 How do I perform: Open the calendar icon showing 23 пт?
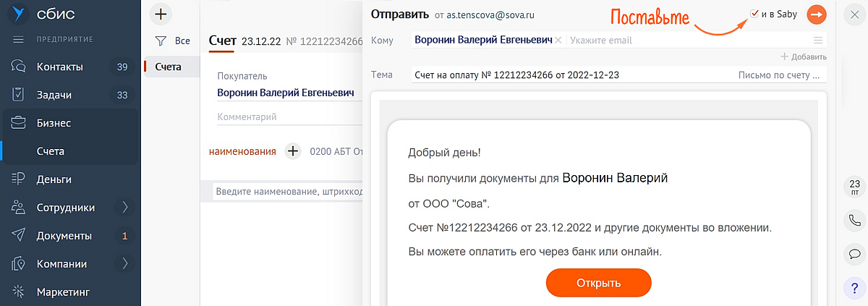(x=854, y=187)
